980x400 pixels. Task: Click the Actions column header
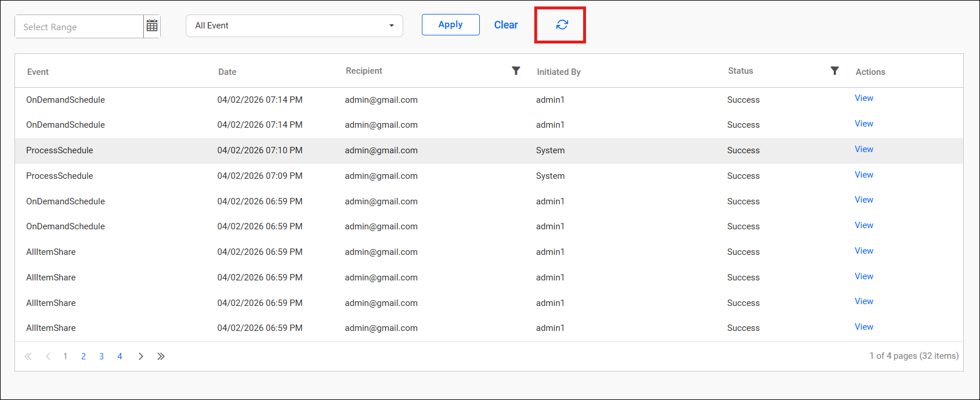coord(870,72)
